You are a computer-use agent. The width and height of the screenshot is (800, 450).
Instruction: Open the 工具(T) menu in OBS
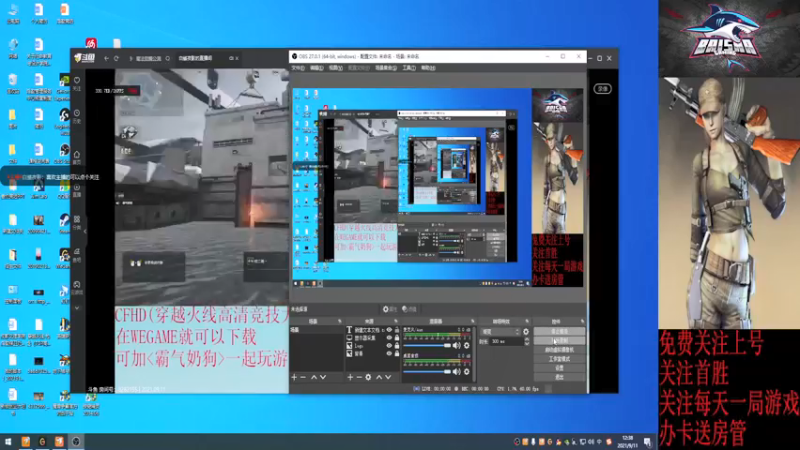coord(409,67)
